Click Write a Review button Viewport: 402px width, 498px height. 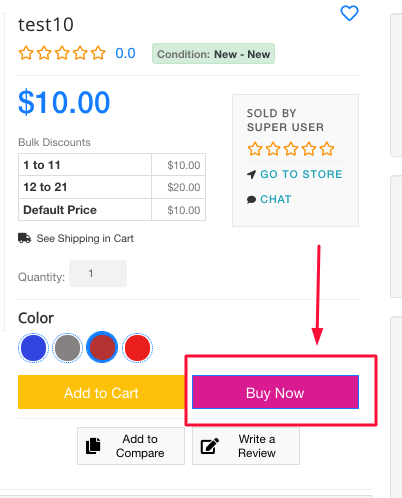tap(246, 446)
